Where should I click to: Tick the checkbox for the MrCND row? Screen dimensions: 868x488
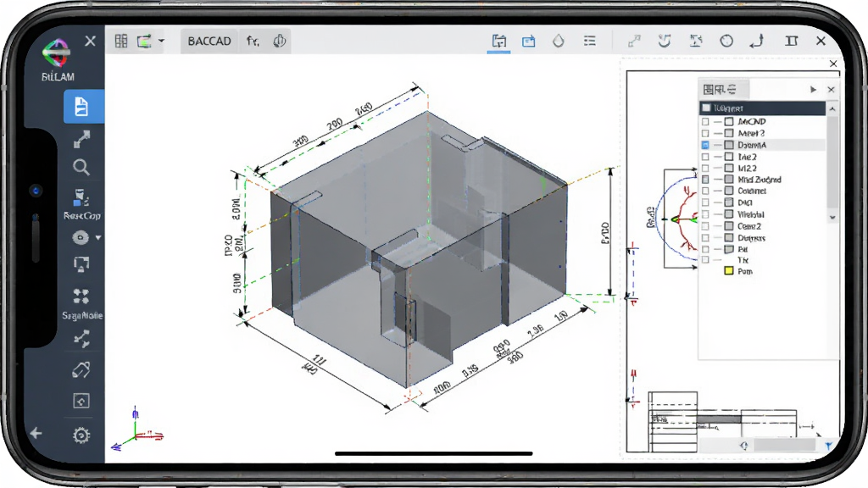point(705,121)
